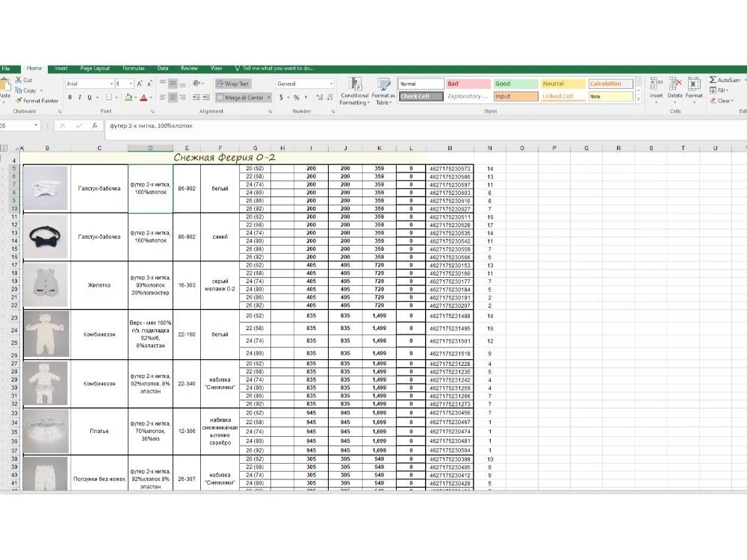Open the Copy dropdown arrow
747x560 pixels.
point(41,90)
